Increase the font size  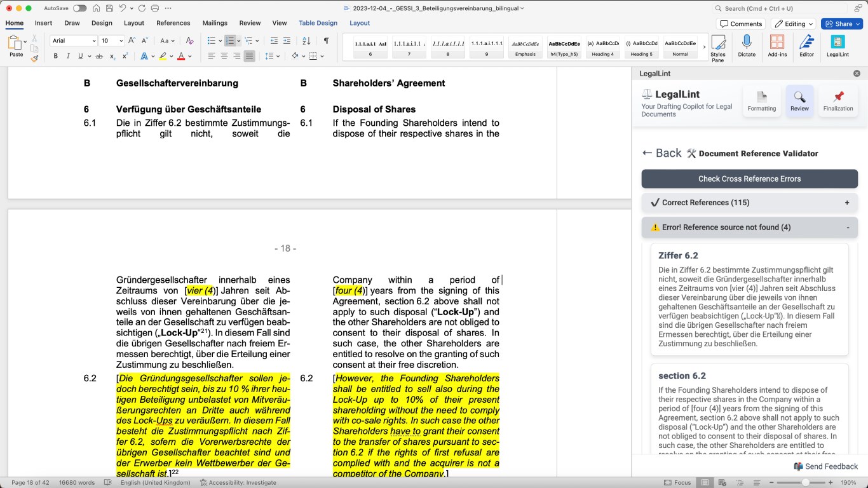(x=132, y=41)
